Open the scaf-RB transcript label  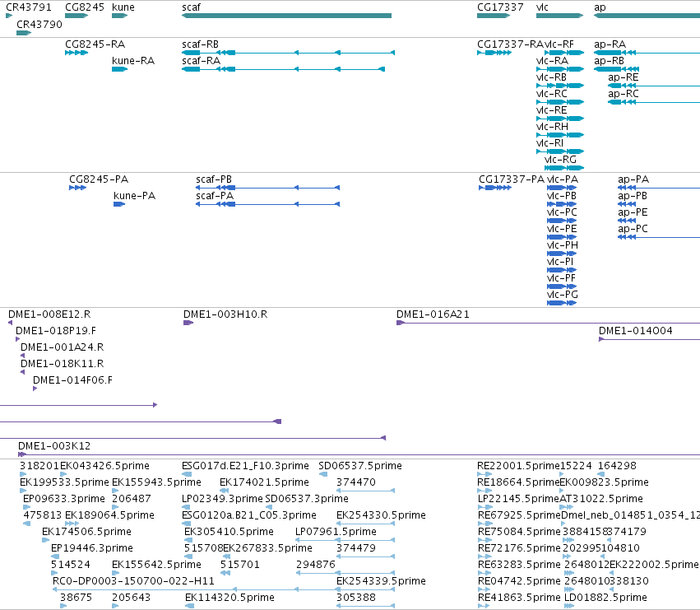(201, 44)
